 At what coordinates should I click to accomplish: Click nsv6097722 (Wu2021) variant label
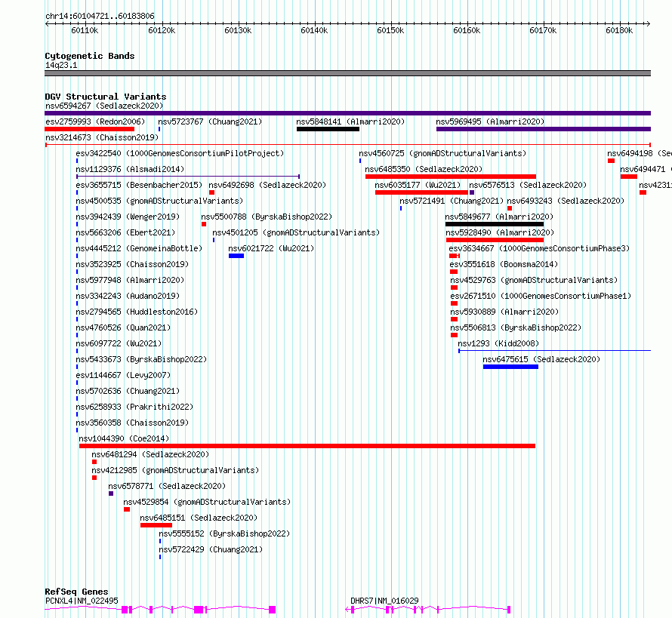pyautogui.click(x=119, y=343)
